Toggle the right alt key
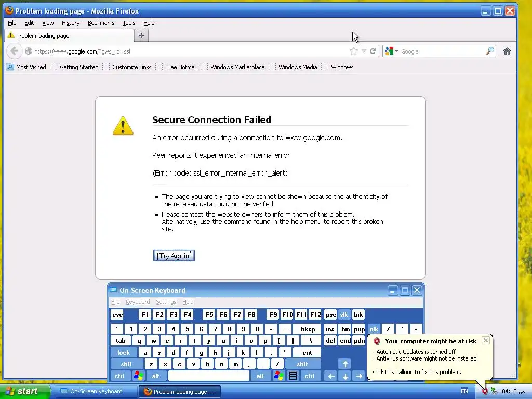The height and width of the screenshot is (399, 532). pyautogui.click(x=260, y=376)
